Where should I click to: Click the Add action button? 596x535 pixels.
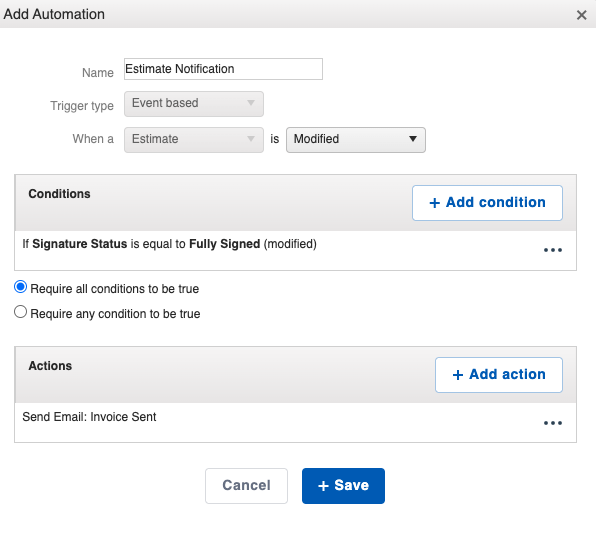499,375
